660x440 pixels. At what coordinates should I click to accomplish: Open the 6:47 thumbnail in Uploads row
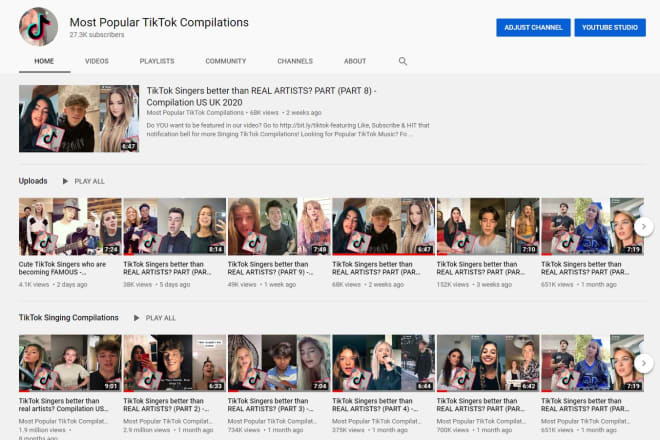pyautogui.click(x=383, y=227)
